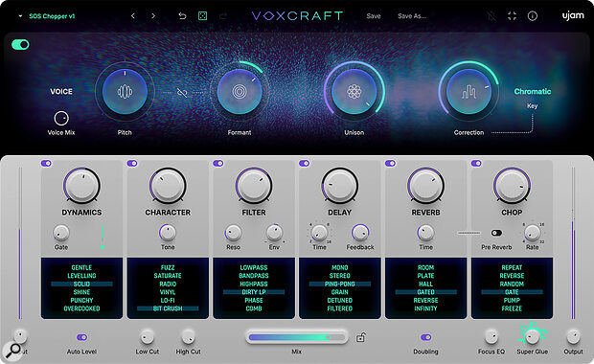Click the SOS Chopper v1 preset name
594x364 pixels.
(x=52, y=16)
